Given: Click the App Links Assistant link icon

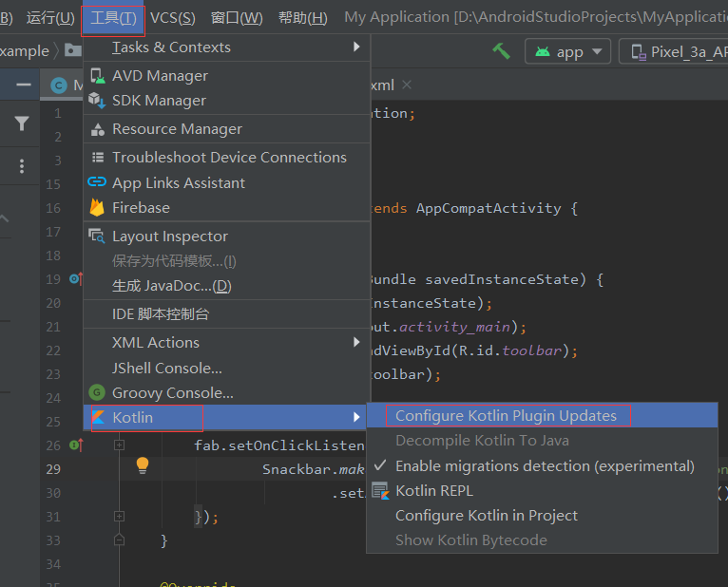Looking at the screenshot, I should [x=97, y=182].
